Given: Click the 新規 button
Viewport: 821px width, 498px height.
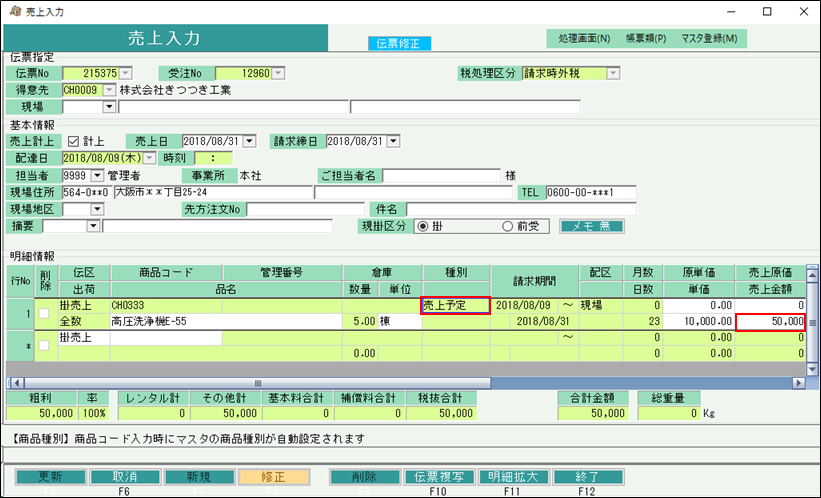Looking at the screenshot, I should click(199, 477).
